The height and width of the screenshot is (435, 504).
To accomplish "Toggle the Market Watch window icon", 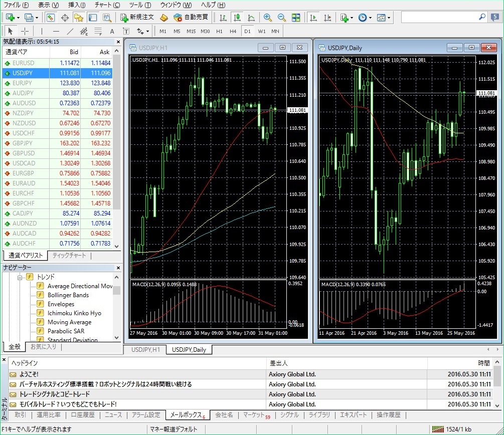I will coord(51,18).
